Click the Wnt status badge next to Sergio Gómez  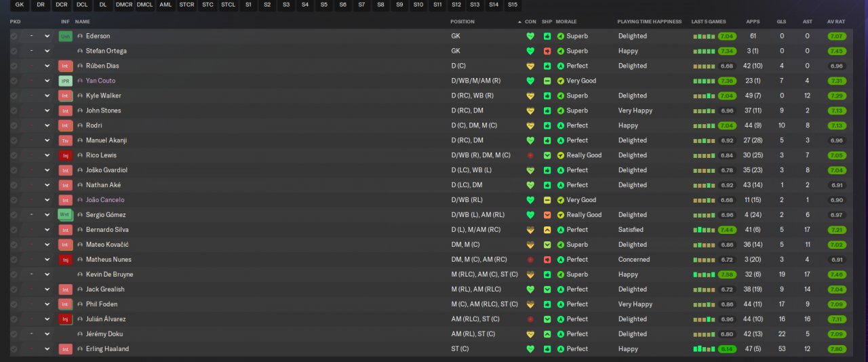point(65,215)
